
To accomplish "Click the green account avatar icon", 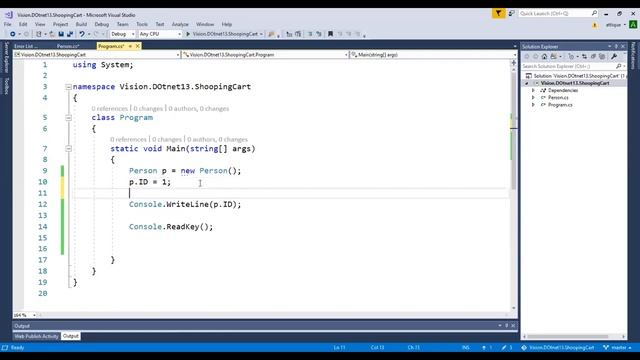I will (633, 25).
